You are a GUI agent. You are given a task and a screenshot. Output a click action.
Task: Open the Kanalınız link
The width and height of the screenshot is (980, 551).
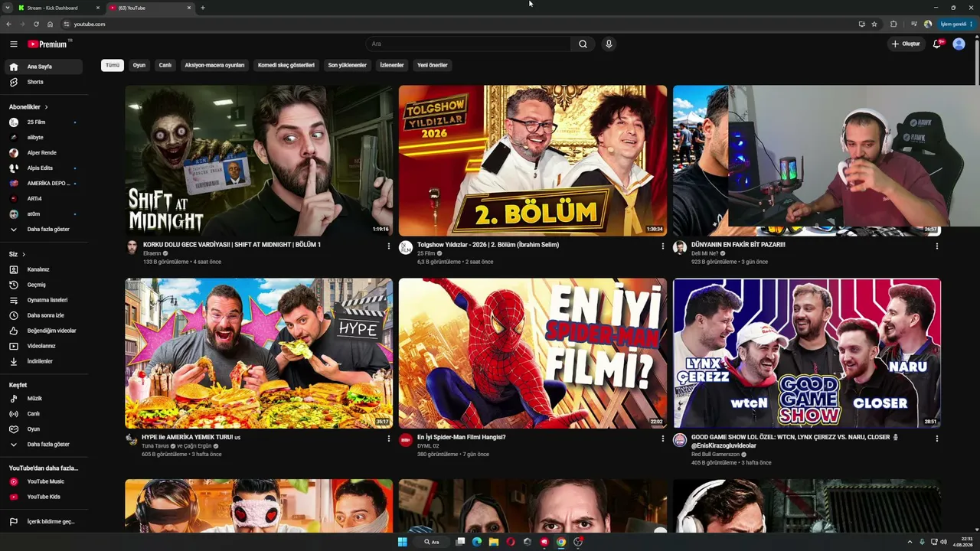click(x=45, y=269)
